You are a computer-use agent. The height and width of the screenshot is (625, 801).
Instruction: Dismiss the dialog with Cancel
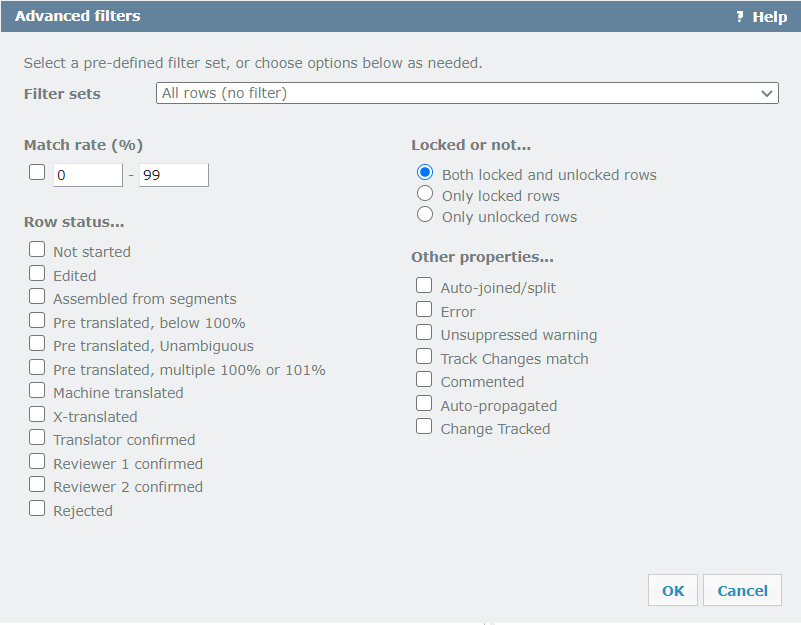(742, 590)
